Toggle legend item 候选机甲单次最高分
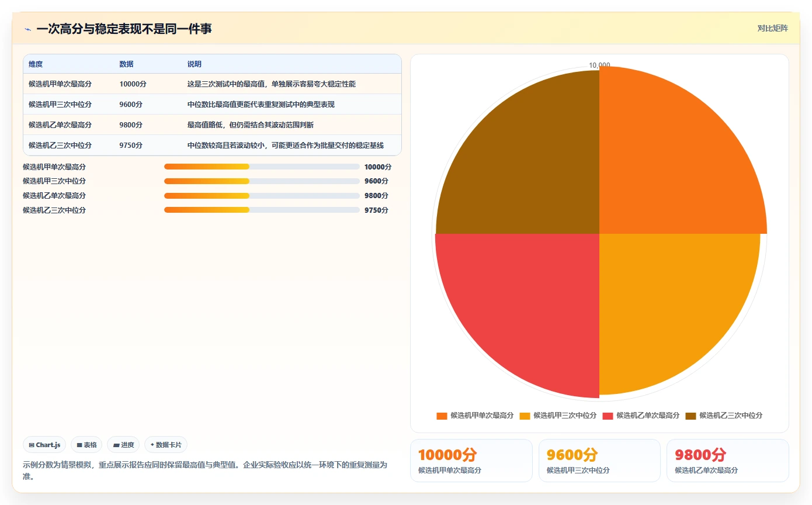 pos(475,416)
